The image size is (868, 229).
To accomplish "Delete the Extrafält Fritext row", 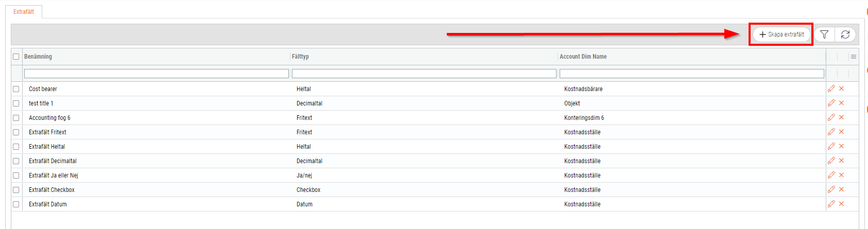I will (842, 132).
